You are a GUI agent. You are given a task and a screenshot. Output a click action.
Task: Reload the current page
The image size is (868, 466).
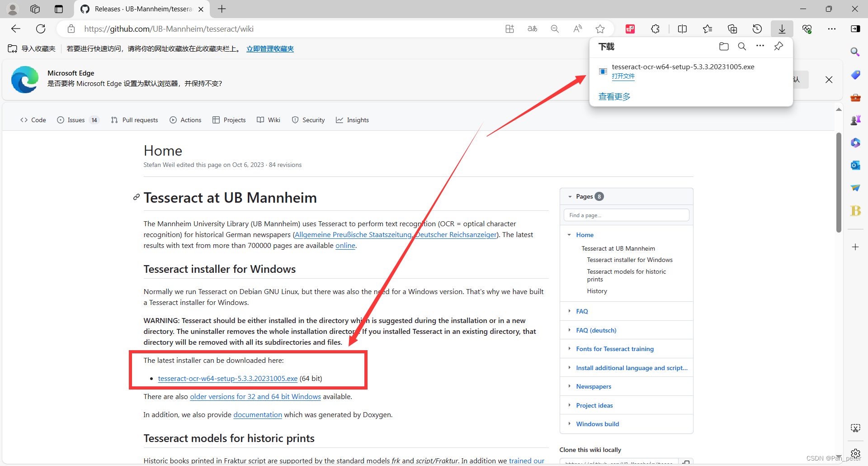tap(41, 29)
